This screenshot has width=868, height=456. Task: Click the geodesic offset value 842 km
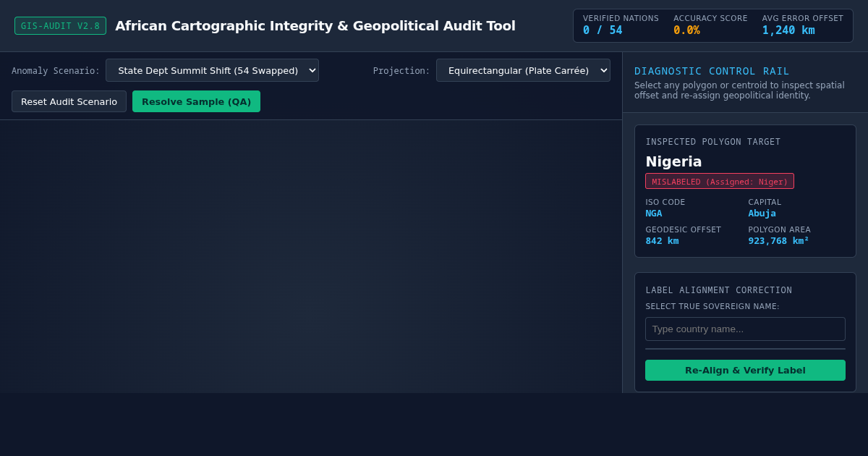(662, 240)
